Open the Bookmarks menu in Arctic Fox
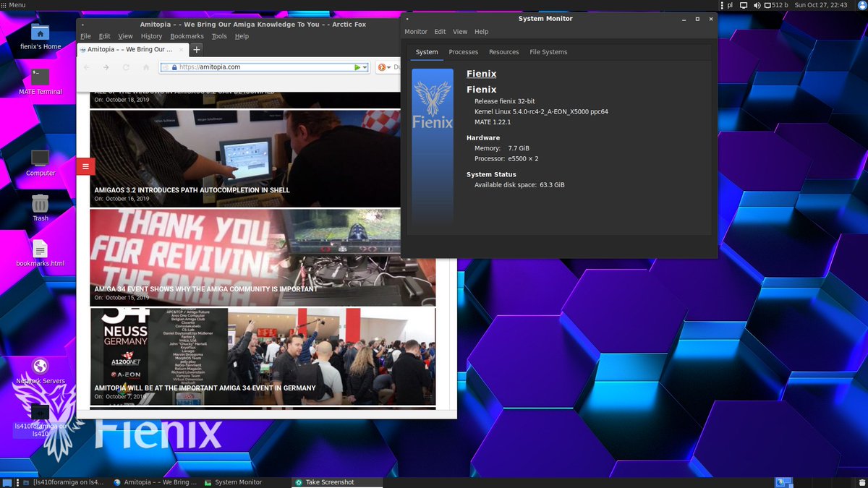 pyautogui.click(x=187, y=36)
